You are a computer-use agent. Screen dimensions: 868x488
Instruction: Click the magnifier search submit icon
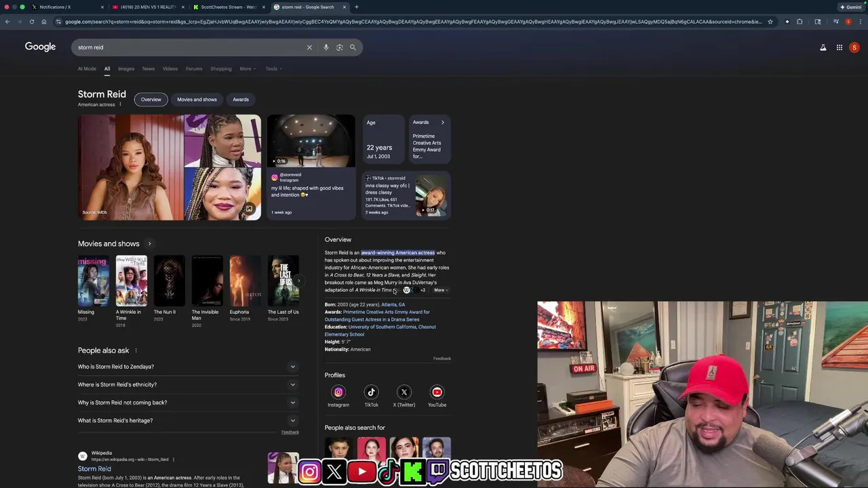pos(353,47)
